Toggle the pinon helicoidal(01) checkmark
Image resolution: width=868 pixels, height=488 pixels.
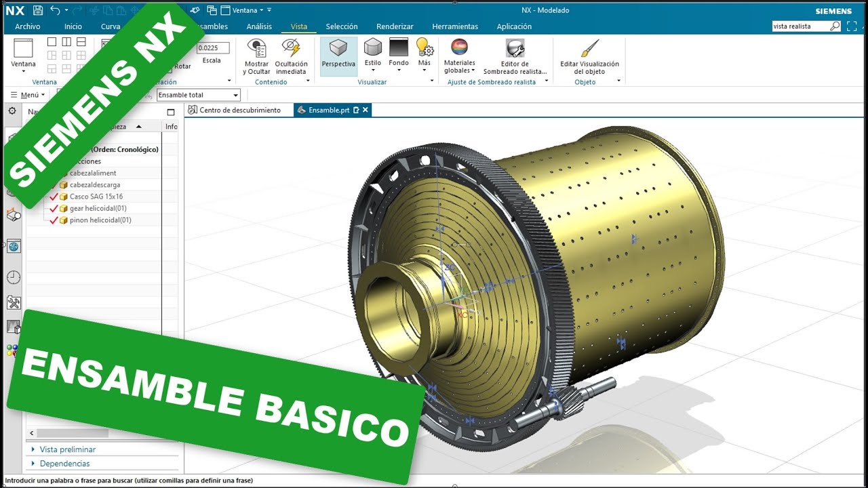pos(54,220)
